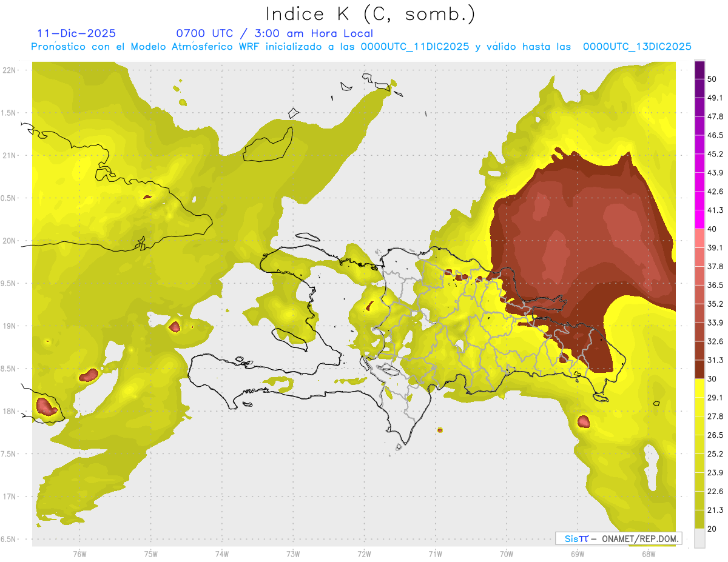Click the '23.9' color scale value
This screenshot has height=562, width=728.
[x=716, y=473]
